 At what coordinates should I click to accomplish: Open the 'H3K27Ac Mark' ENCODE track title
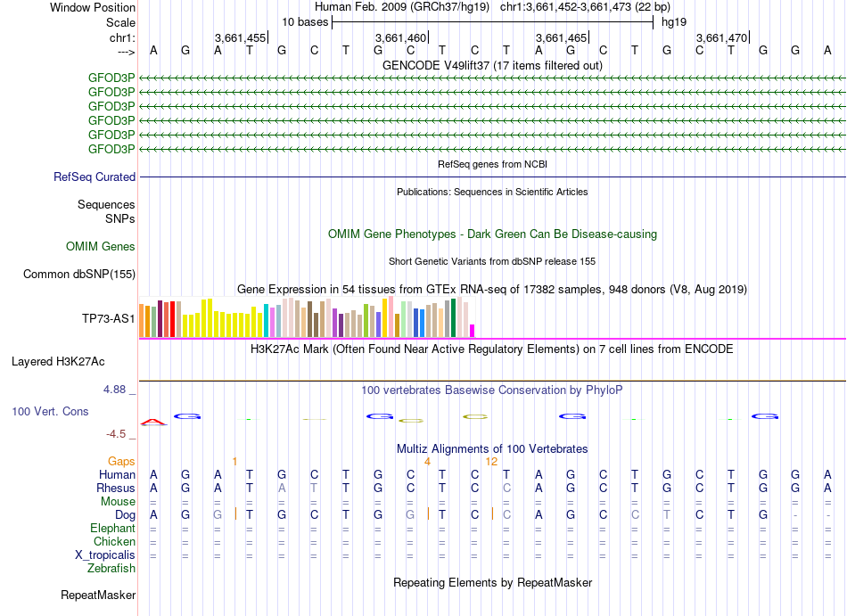tap(492, 349)
